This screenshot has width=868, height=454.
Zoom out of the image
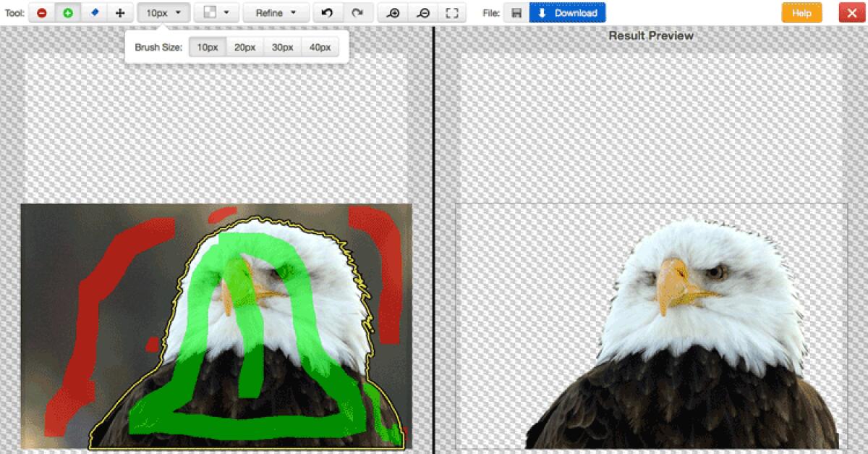click(x=423, y=13)
